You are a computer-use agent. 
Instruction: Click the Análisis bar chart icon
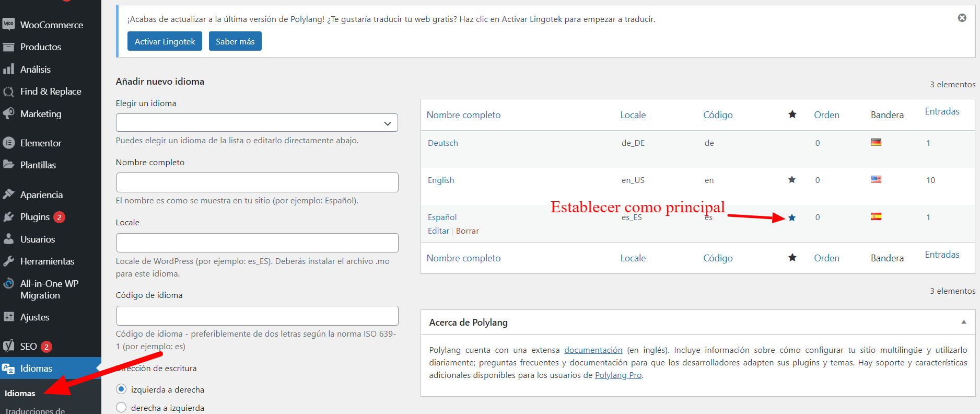click(x=8, y=69)
